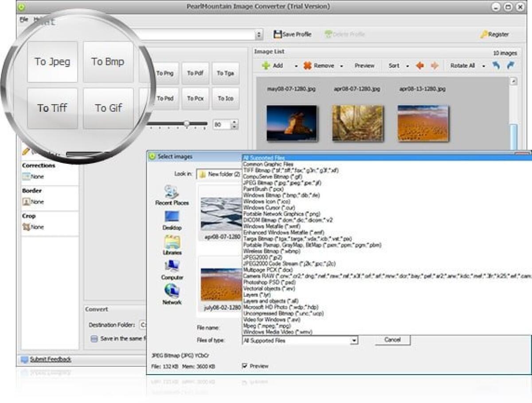Remove selected image with the red Remove icon

308,65
